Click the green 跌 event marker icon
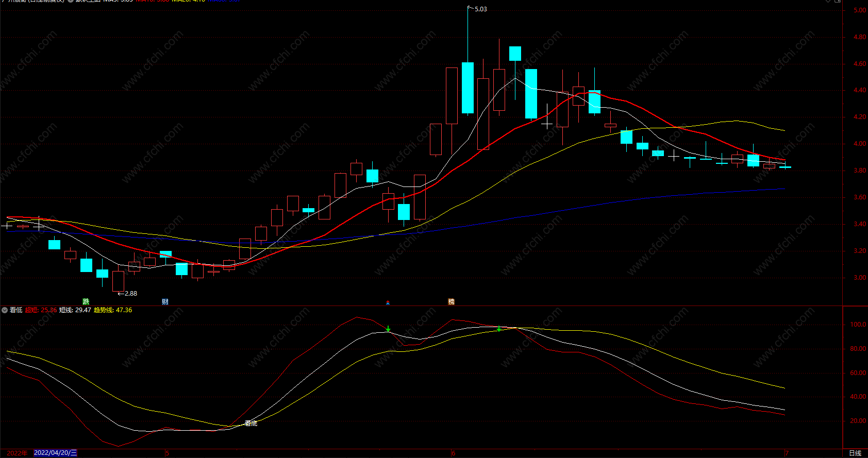Image resolution: width=868 pixels, height=458 pixels. pyautogui.click(x=86, y=302)
